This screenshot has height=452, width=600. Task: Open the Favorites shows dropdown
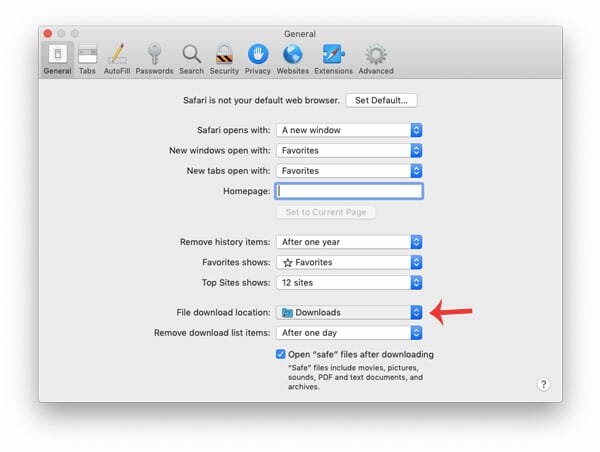coord(349,262)
